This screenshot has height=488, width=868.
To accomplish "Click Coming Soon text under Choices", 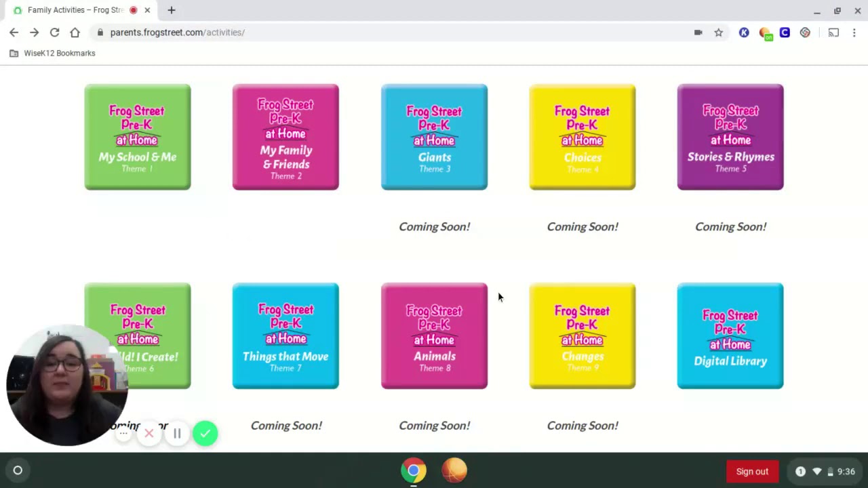I will pos(583,226).
